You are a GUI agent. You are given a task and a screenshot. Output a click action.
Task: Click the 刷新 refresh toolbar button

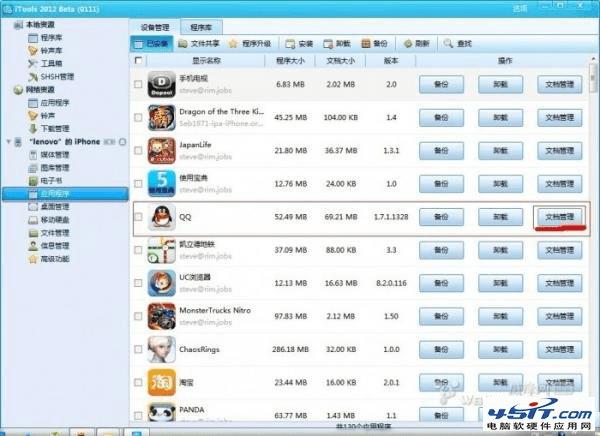click(x=416, y=44)
